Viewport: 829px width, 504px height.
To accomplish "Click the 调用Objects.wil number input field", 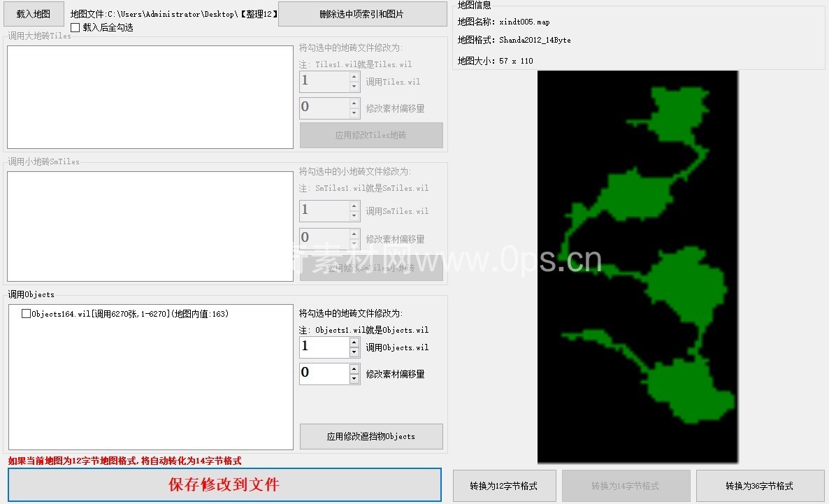I will pos(324,347).
